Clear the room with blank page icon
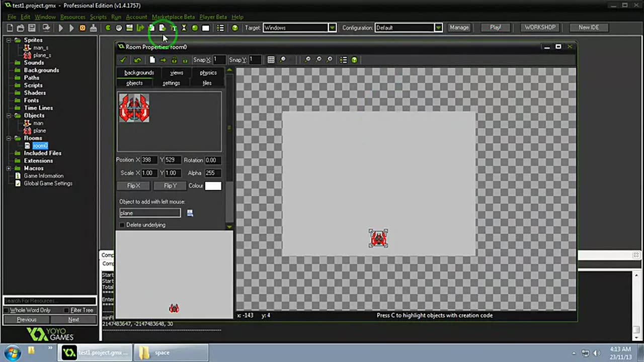644x362 pixels. 152,60
